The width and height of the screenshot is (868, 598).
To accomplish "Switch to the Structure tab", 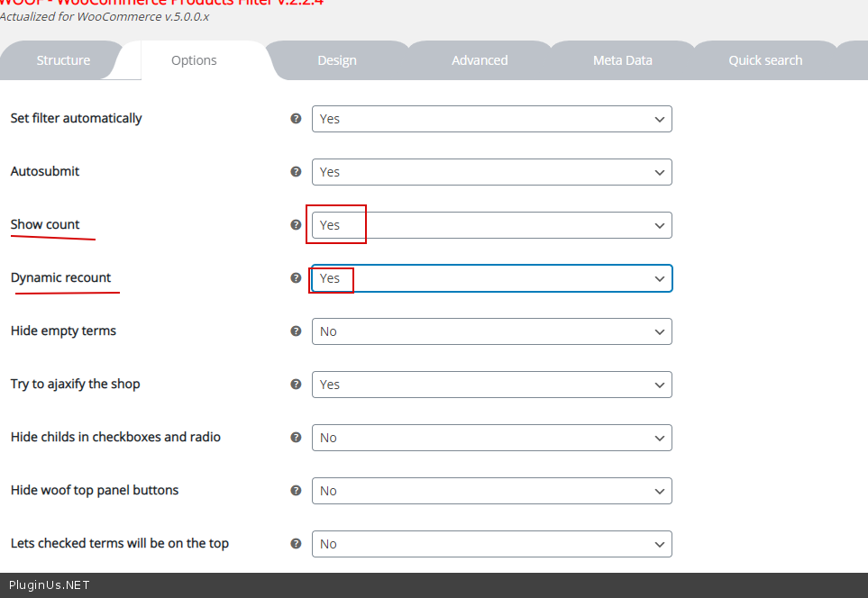I will [x=63, y=60].
